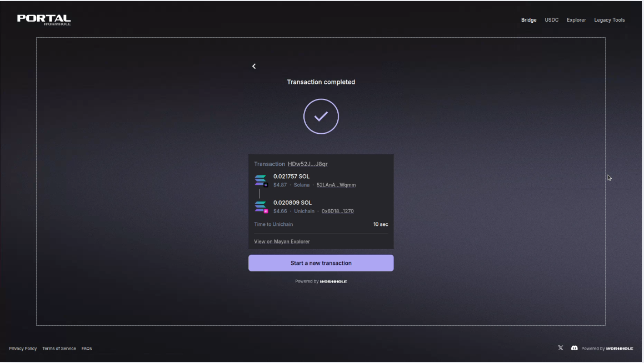The width and height of the screenshot is (644, 363).
Task: Open the USDC navigation item
Action: [551, 20]
